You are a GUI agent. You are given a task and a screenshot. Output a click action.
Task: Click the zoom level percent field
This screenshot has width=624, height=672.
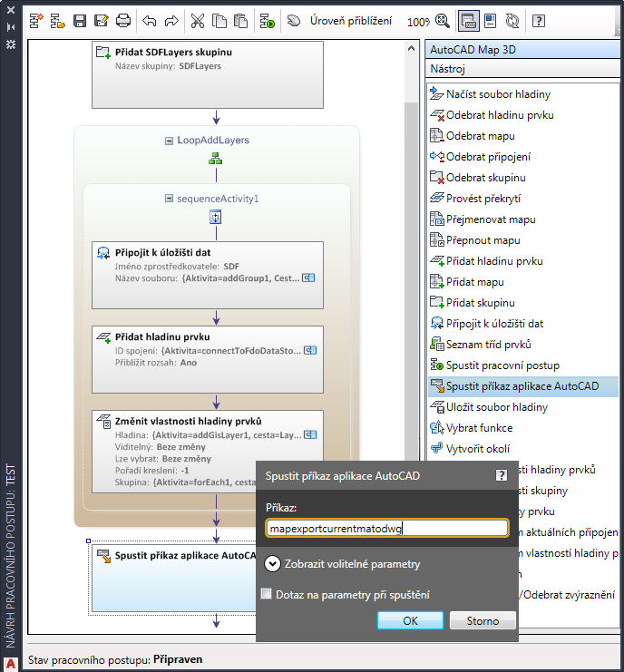[418, 22]
